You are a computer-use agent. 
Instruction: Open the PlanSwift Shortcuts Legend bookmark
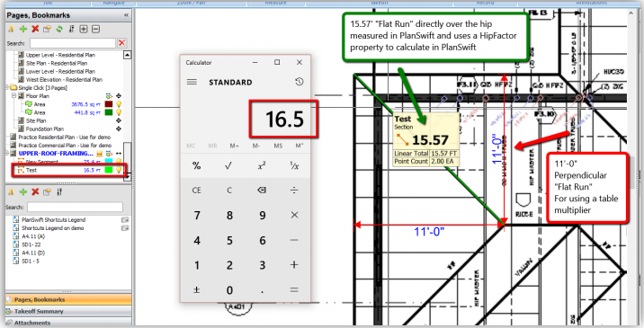[54, 219]
